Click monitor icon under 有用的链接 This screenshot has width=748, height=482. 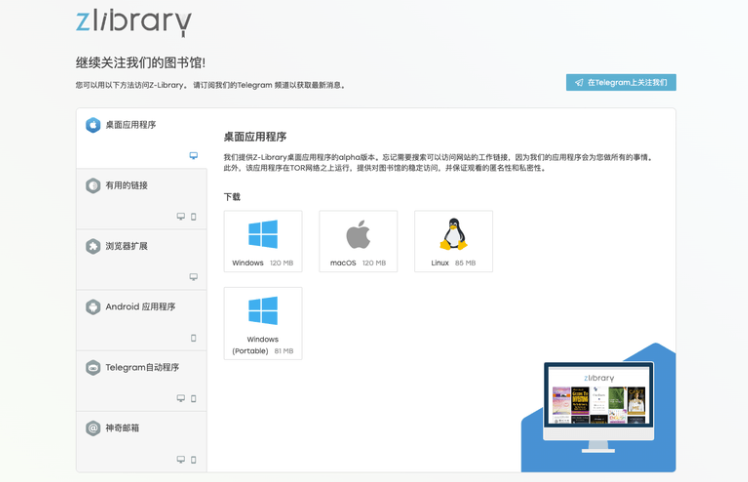click(x=181, y=217)
